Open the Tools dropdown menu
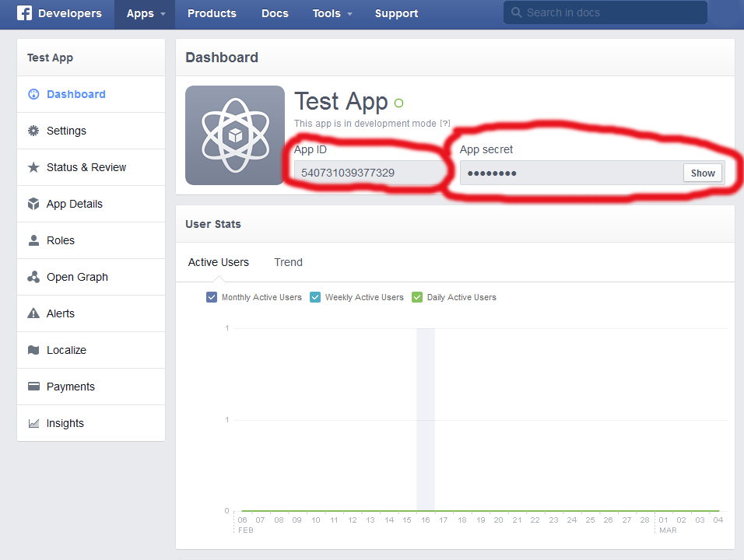The image size is (744, 560). coord(332,13)
